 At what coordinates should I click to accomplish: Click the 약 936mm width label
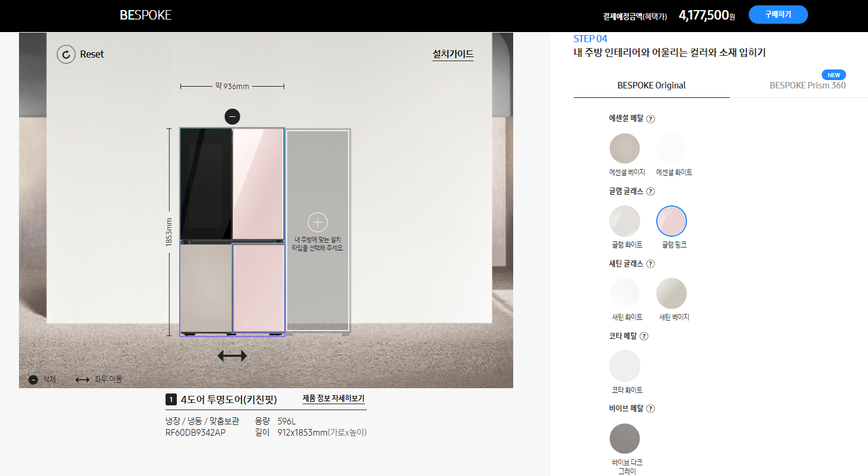point(233,87)
